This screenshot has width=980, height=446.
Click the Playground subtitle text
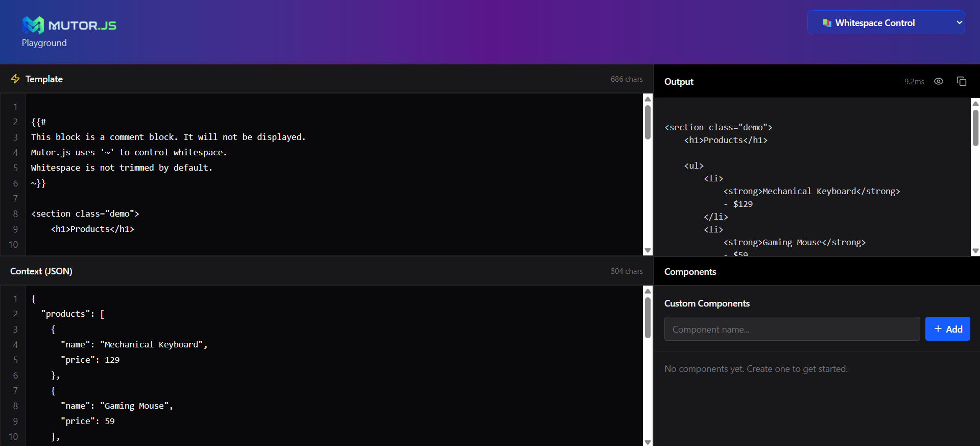point(44,43)
